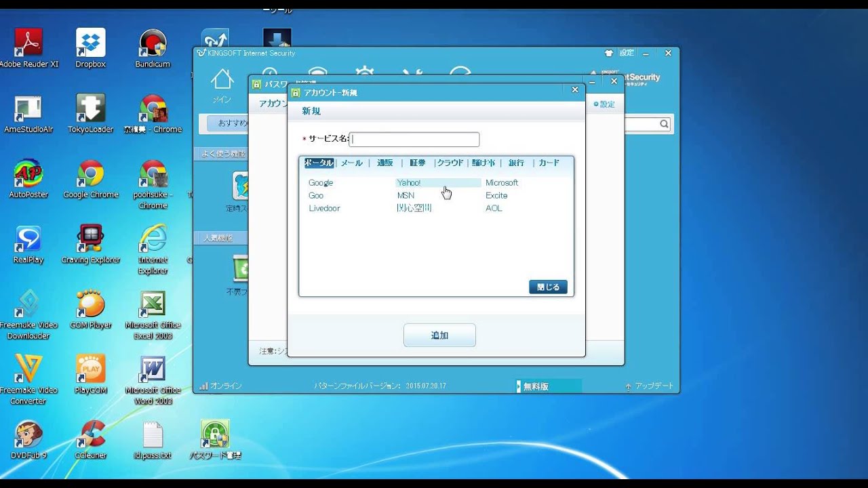Image resolution: width=868 pixels, height=488 pixels.
Task: Open the id.pass.txt file icon
Action: (x=153, y=438)
